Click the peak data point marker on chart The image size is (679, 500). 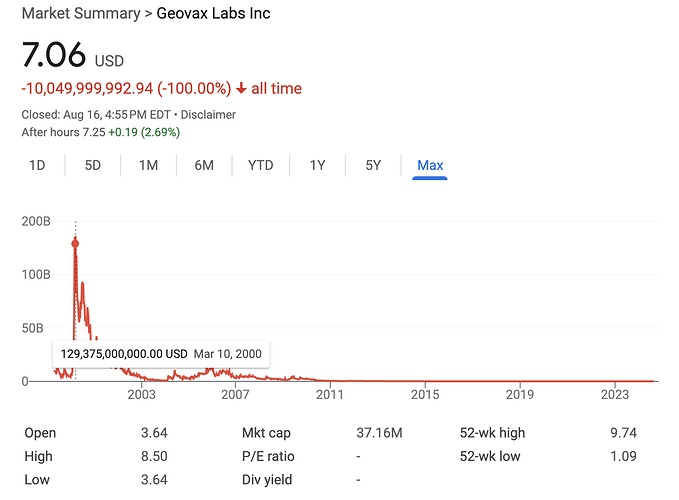coord(75,243)
